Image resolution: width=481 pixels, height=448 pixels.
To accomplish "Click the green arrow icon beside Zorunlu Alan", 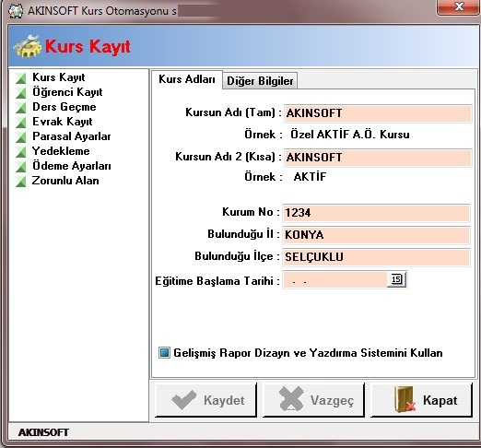I will click(x=20, y=182).
